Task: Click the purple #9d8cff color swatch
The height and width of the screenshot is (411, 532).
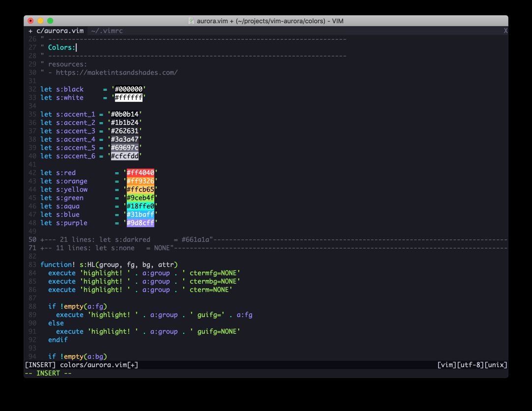Action: point(140,223)
